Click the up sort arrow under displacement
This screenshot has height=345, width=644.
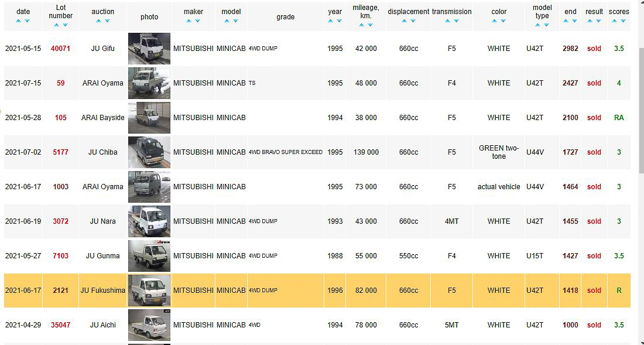(404, 21)
